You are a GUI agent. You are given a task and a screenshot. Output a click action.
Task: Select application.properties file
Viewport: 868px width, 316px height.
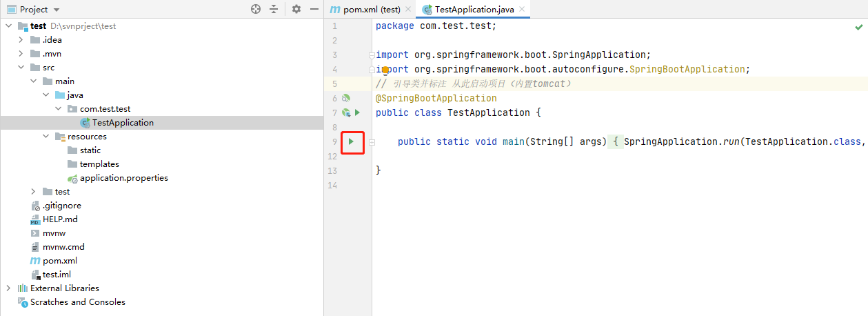[x=123, y=178]
